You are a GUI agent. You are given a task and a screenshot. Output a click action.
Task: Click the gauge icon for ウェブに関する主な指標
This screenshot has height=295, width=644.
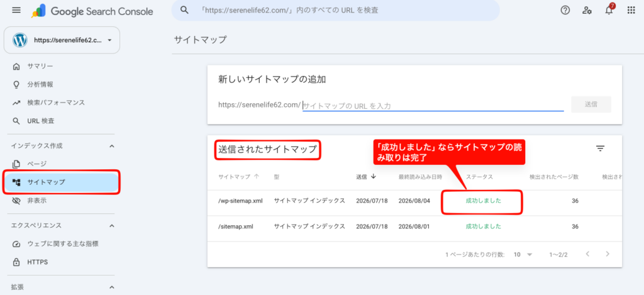coord(16,244)
